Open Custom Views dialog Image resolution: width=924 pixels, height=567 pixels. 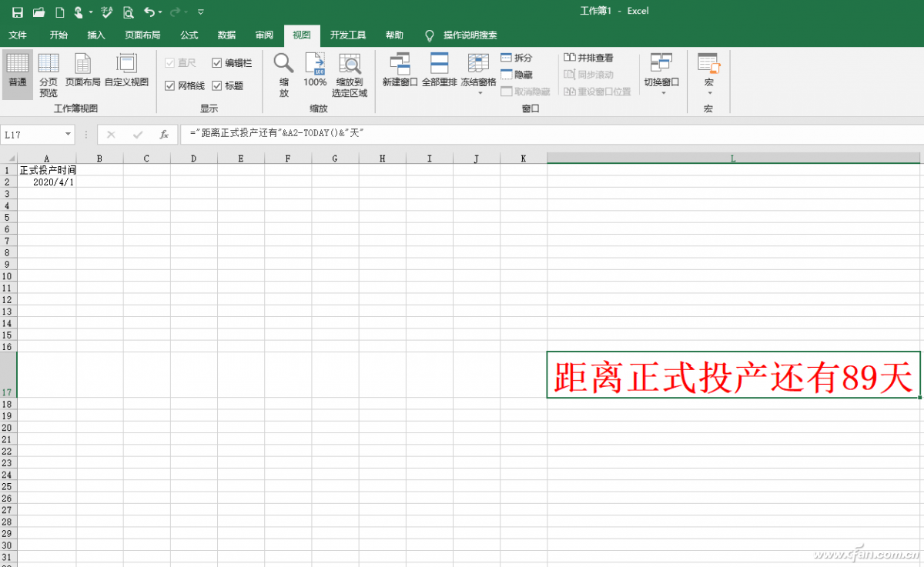(x=126, y=69)
